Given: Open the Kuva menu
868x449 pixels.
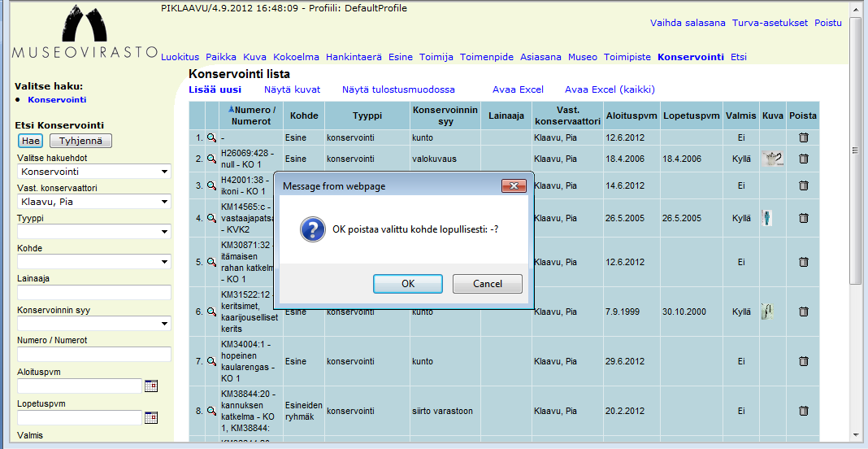Looking at the screenshot, I should tap(254, 57).
